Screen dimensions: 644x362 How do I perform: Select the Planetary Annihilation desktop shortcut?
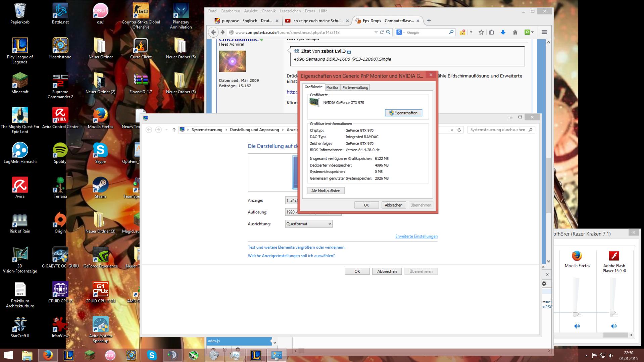181,16
